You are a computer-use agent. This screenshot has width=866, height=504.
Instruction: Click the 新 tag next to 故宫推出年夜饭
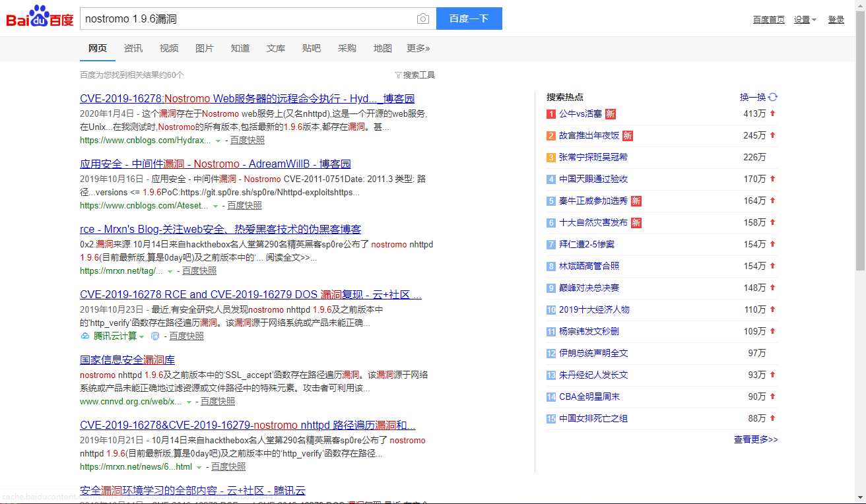(x=628, y=136)
